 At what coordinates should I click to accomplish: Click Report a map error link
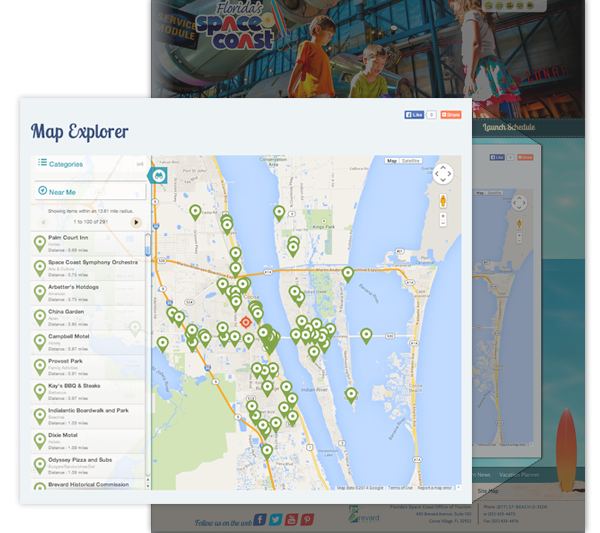(434, 488)
